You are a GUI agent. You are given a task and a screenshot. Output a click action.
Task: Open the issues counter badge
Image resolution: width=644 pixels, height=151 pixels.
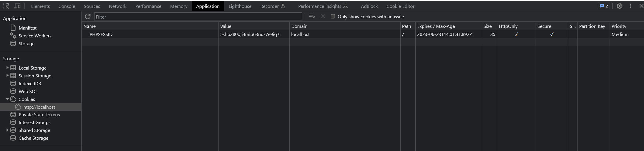tap(604, 6)
